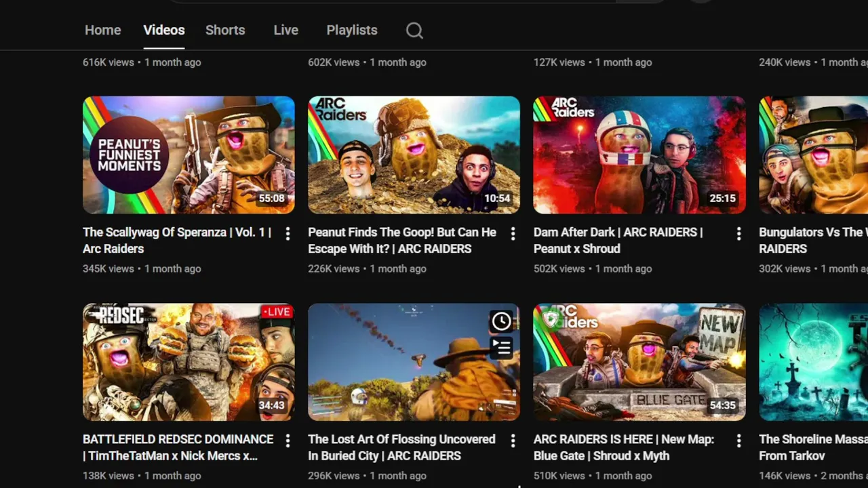Play the Blue Gate New Map thumbnail
This screenshot has height=488, width=868.
(x=639, y=362)
